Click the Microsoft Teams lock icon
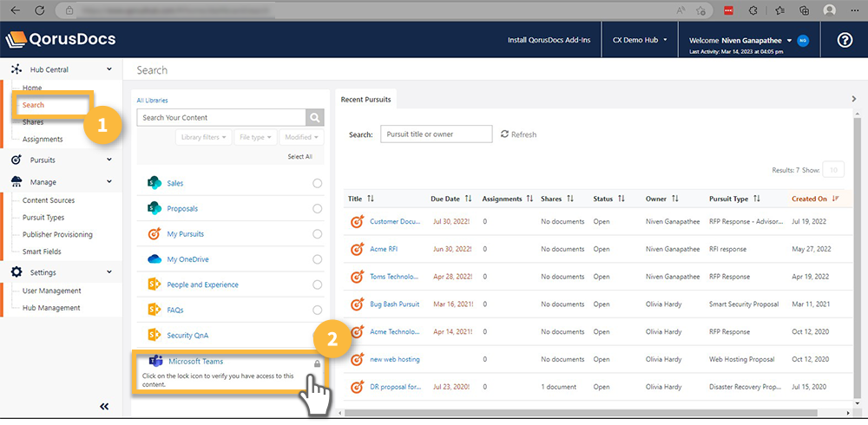This screenshot has height=425, width=868. click(317, 363)
